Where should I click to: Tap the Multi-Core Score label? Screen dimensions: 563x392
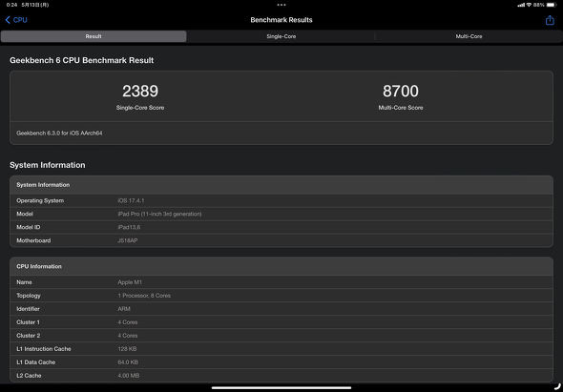[401, 108]
